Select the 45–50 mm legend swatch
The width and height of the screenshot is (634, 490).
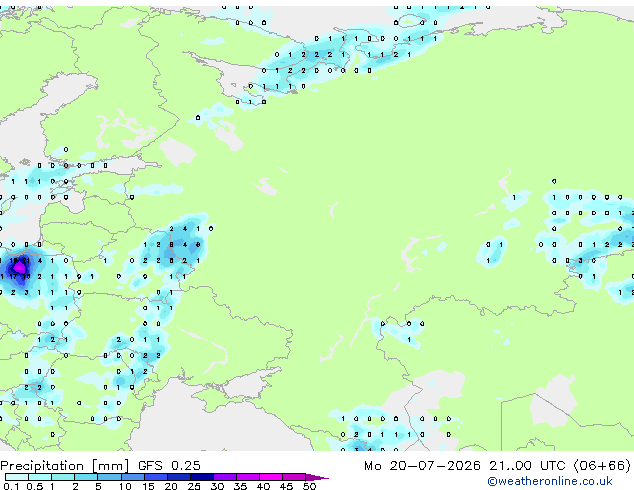pyautogui.click(x=294, y=477)
